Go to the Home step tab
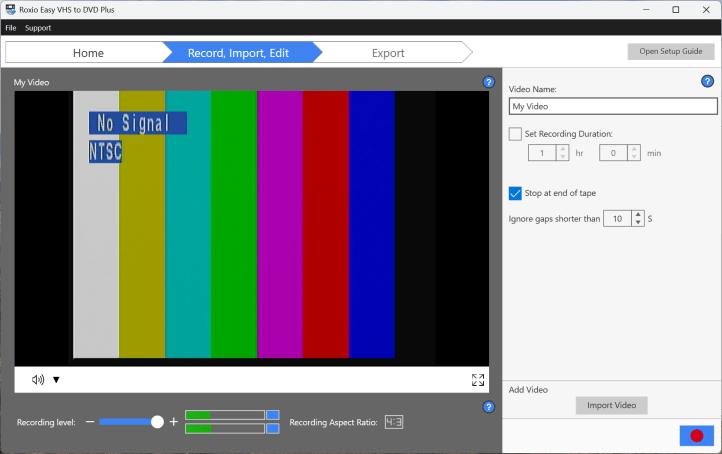This screenshot has height=454, width=722. tap(88, 53)
